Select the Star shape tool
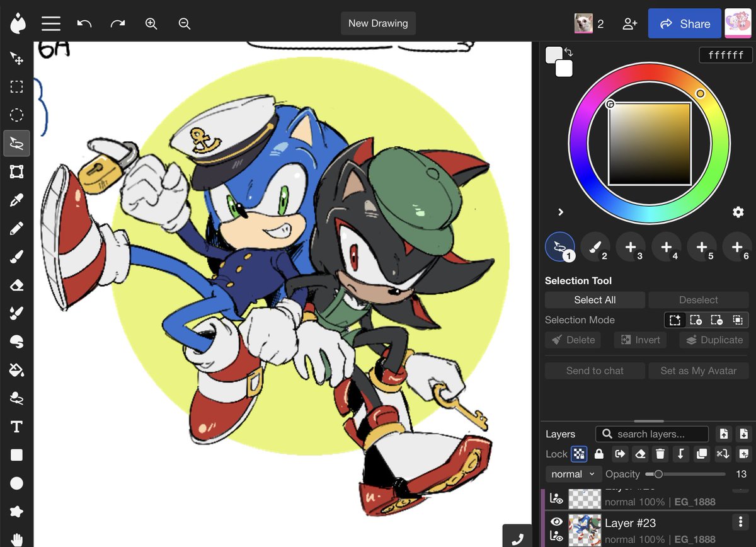This screenshot has width=756, height=547. tap(16, 511)
